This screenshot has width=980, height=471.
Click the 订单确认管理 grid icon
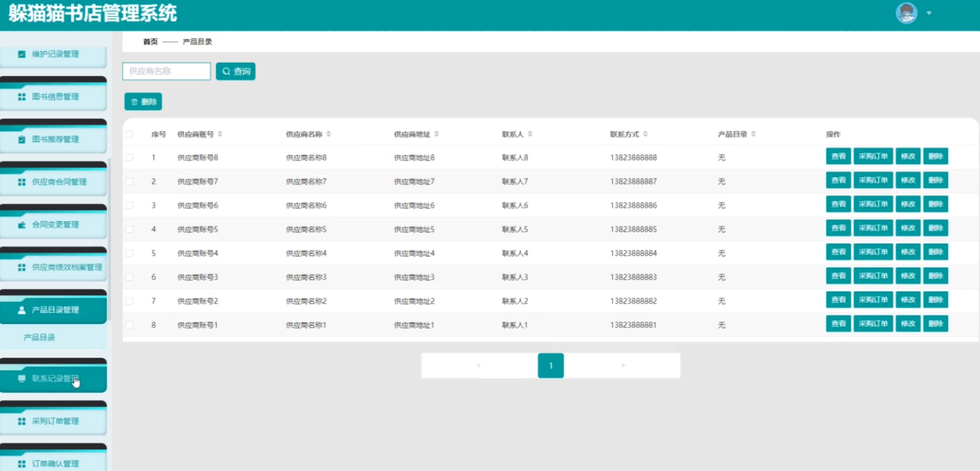pyautogui.click(x=22, y=464)
